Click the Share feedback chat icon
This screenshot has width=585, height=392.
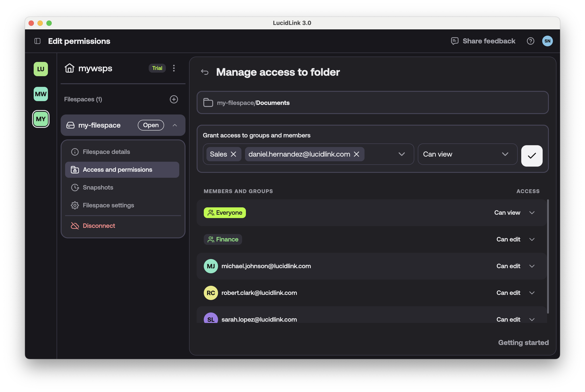point(454,41)
